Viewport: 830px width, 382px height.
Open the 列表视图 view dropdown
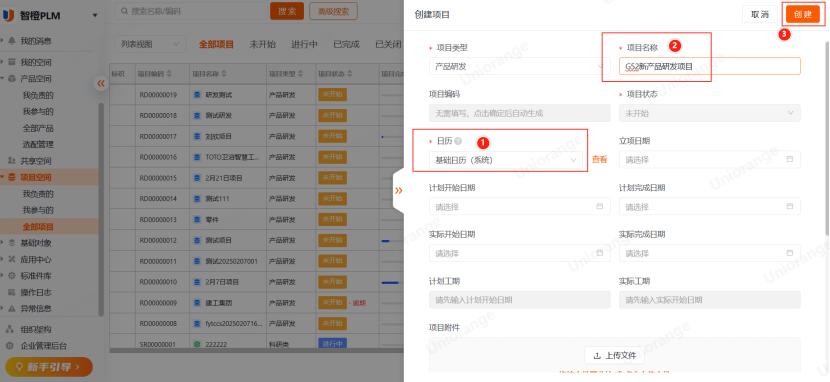(150, 44)
